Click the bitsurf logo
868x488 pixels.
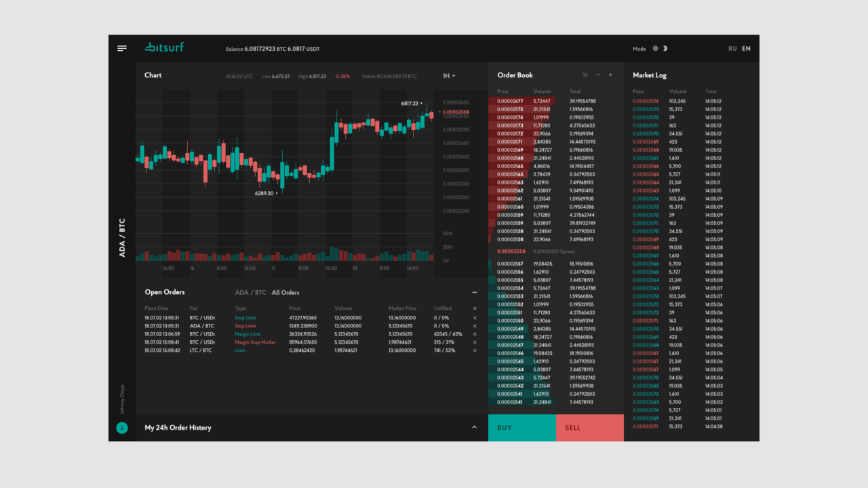click(164, 47)
